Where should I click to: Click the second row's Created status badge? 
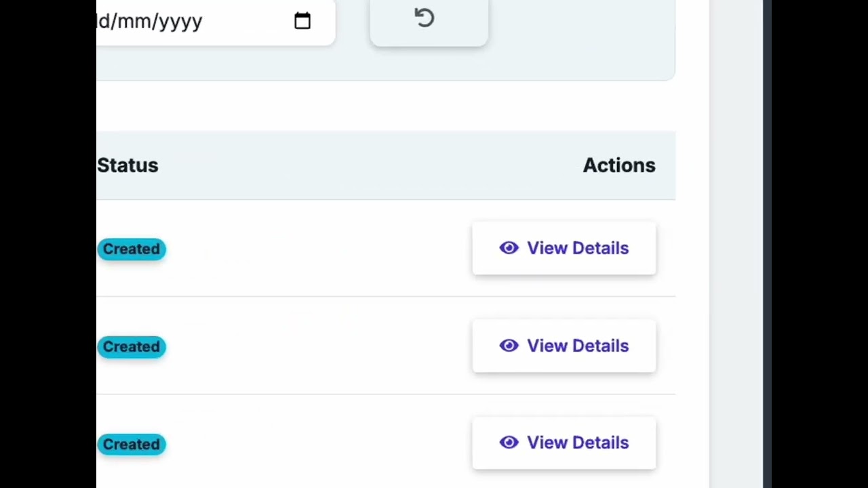[x=132, y=346]
